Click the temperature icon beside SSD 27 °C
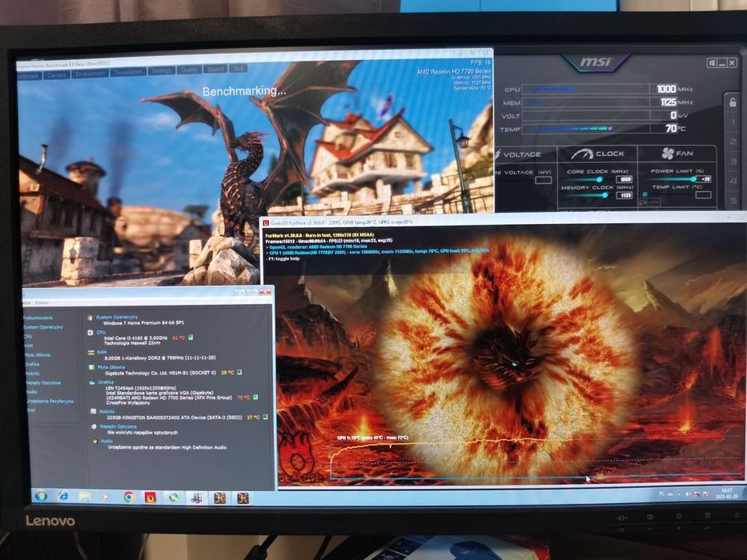747x560 pixels. pyautogui.click(x=265, y=417)
